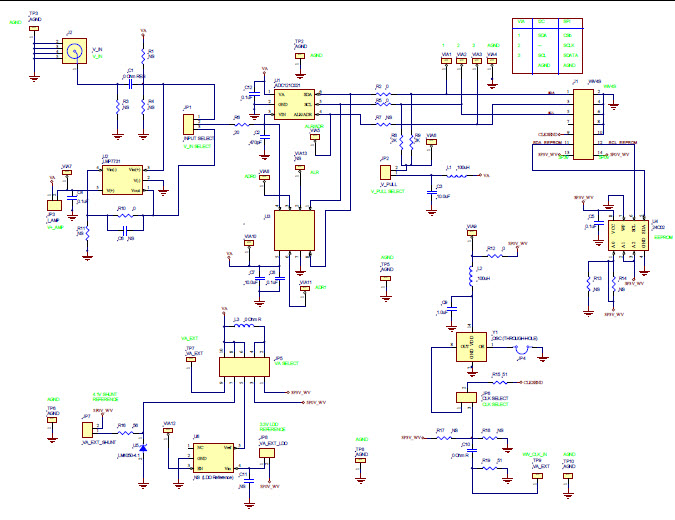This screenshot has height=520, width=675.
Task: Click the VIA/I2C/SPI pin table
Action: point(547,45)
